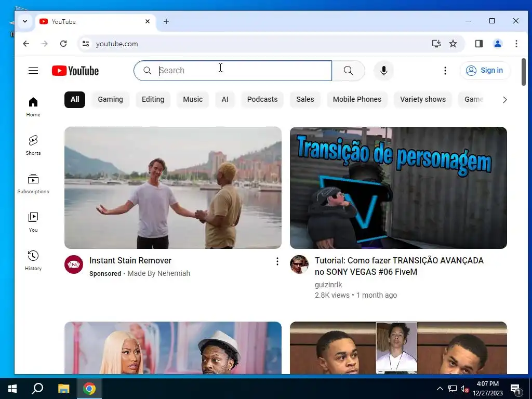The image size is (532, 399).
Task: View site information icon in address bar
Action: [86, 44]
